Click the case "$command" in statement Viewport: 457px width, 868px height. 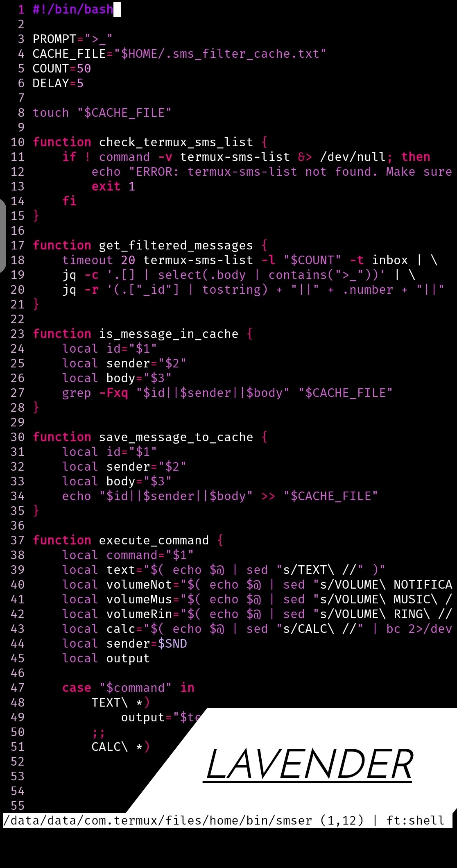pyautogui.click(x=129, y=688)
